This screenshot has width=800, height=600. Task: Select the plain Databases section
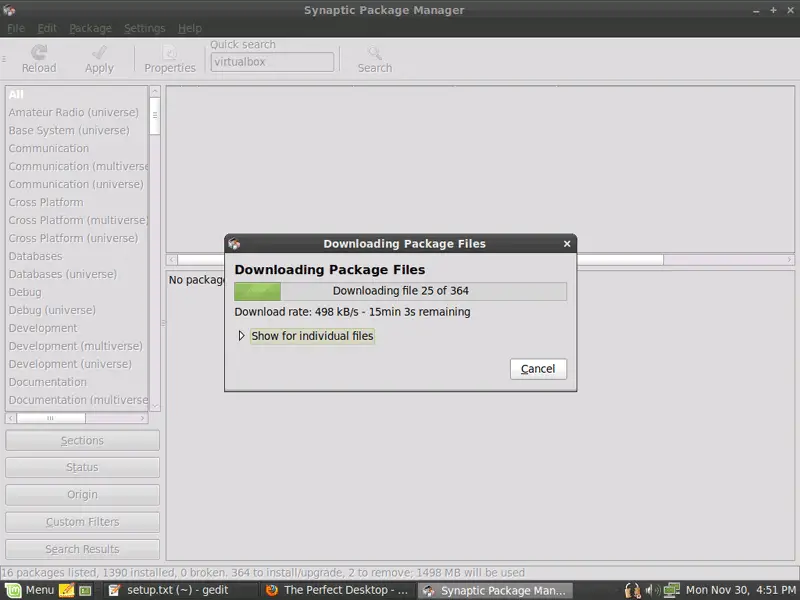tap(77, 256)
